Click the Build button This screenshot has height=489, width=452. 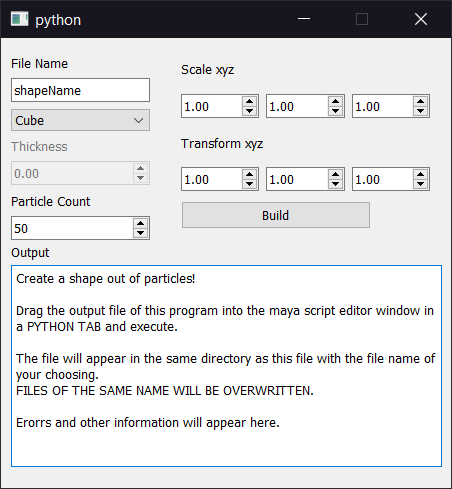[276, 215]
